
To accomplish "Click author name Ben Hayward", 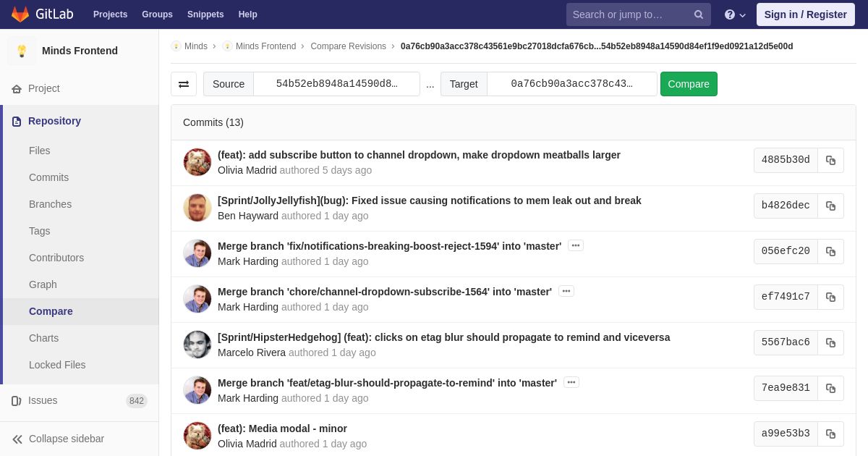I will click(x=248, y=216).
